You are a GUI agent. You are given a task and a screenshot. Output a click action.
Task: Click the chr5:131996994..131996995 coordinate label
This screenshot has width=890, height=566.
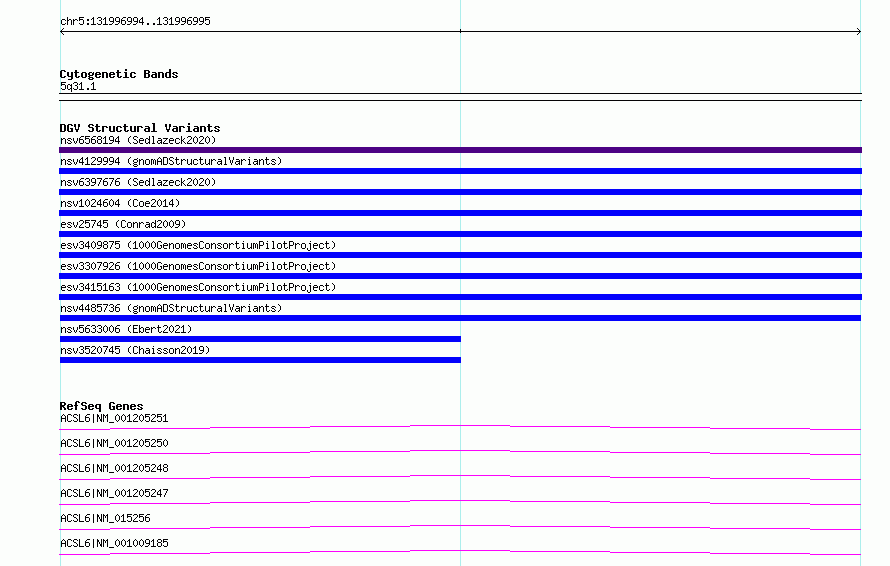[x=135, y=21]
